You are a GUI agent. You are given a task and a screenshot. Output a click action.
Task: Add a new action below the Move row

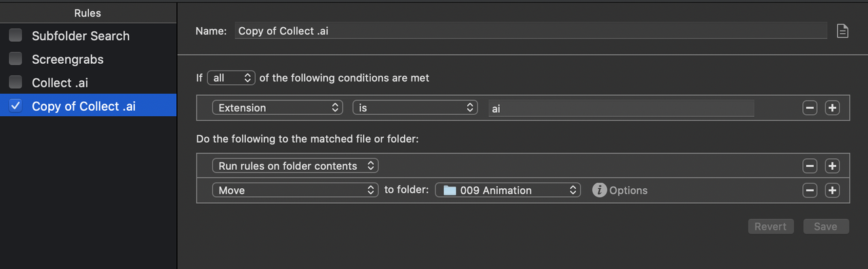[833, 191]
